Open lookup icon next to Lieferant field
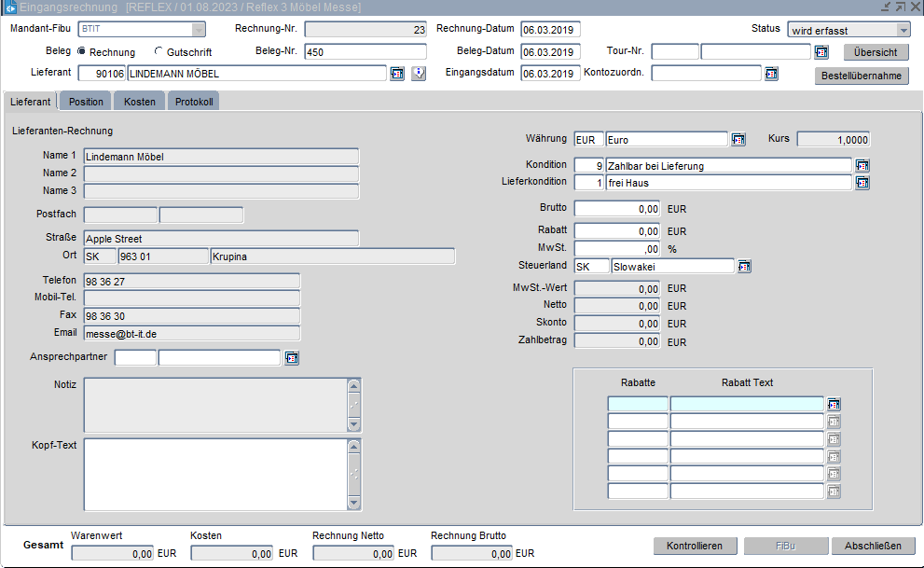Image resolution: width=924 pixels, height=568 pixels. [396, 74]
